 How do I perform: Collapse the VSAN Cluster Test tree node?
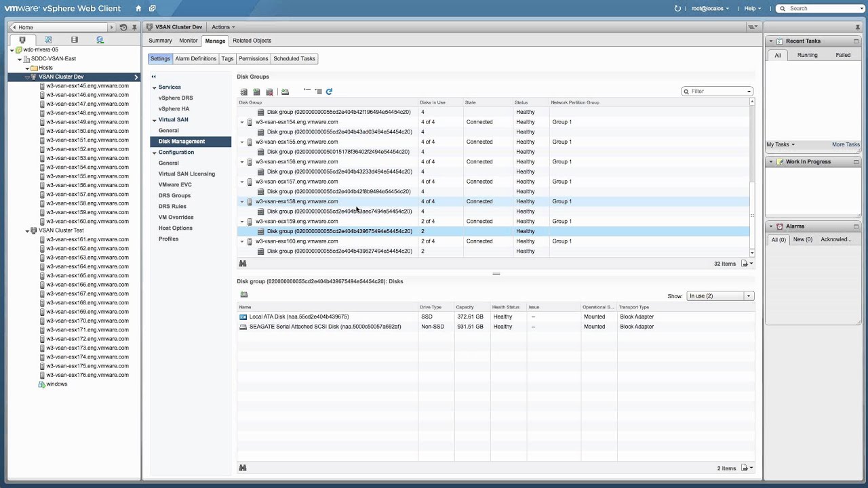tap(28, 230)
